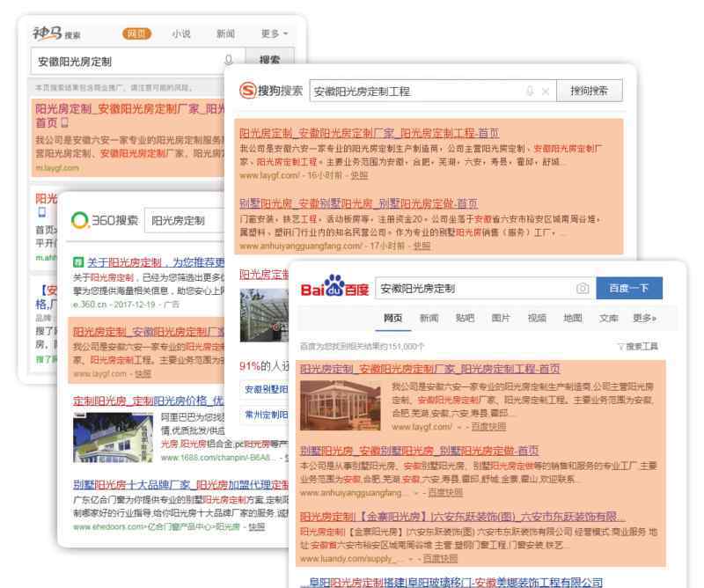The height and width of the screenshot is (588, 704).
Task: Select 视频 tab in Baidu
Action: click(x=537, y=318)
